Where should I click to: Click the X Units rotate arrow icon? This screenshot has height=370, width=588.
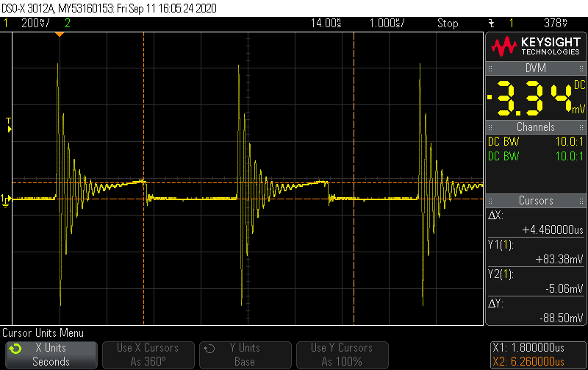[15, 349]
